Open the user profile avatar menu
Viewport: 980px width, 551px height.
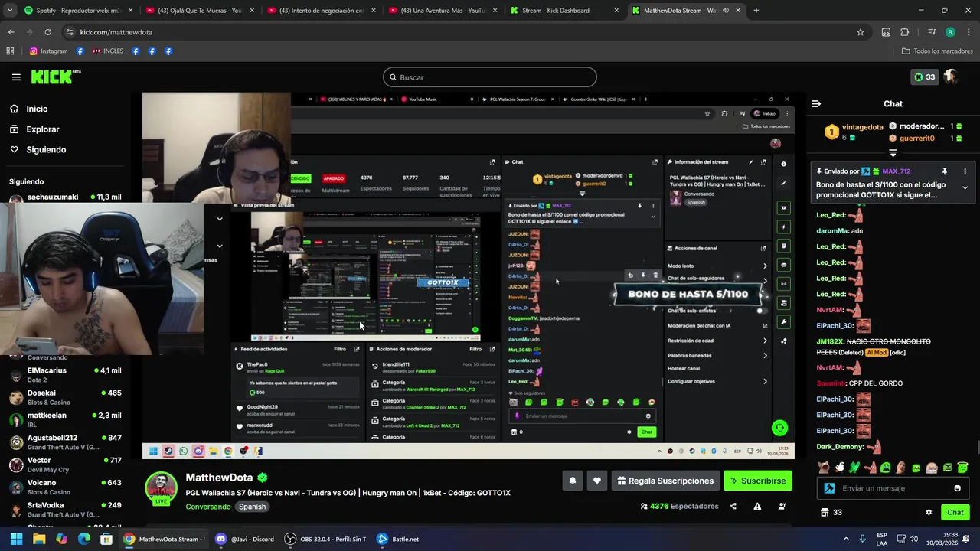click(951, 77)
